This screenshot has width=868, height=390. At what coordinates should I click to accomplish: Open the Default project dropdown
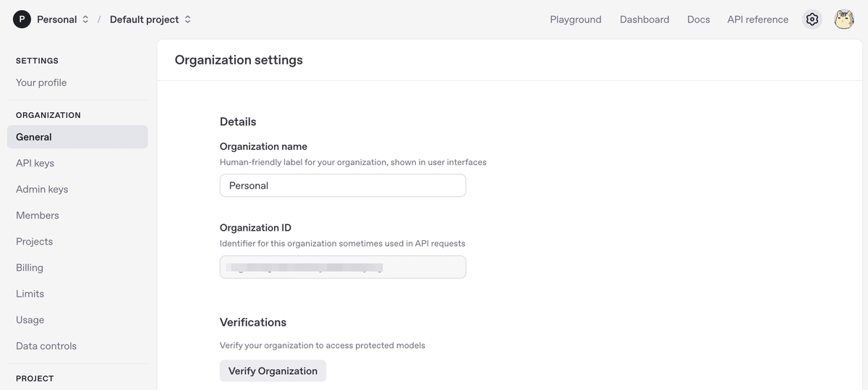coord(150,20)
